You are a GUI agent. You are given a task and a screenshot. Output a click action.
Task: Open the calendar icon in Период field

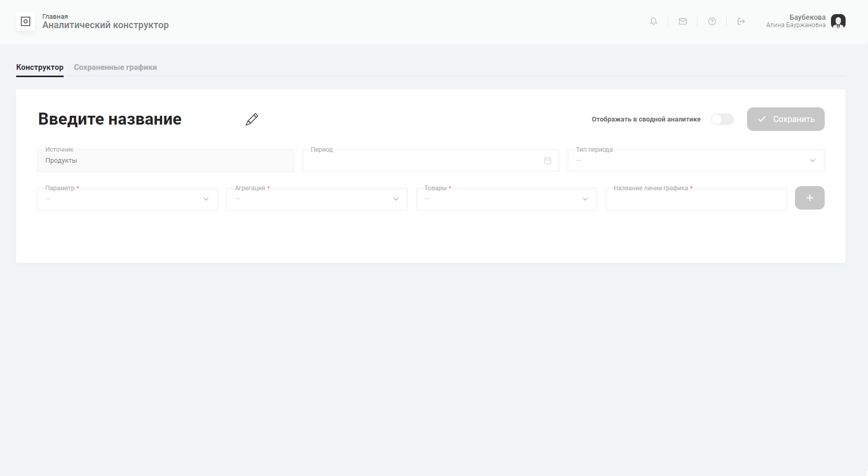548,161
